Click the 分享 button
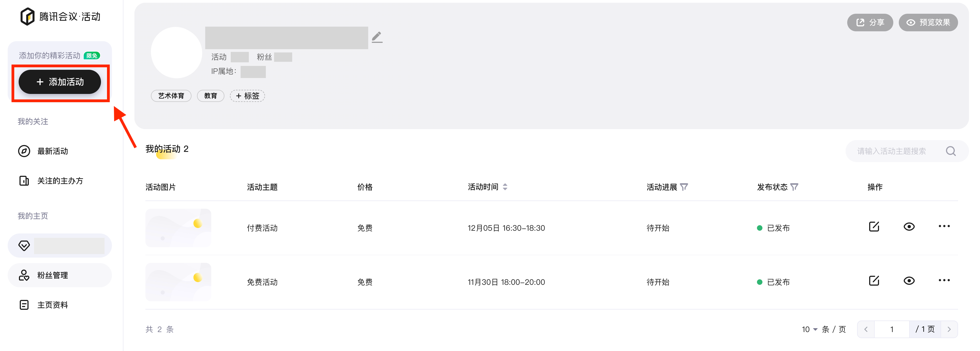This screenshot has height=351, width=980. (x=870, y=23)
